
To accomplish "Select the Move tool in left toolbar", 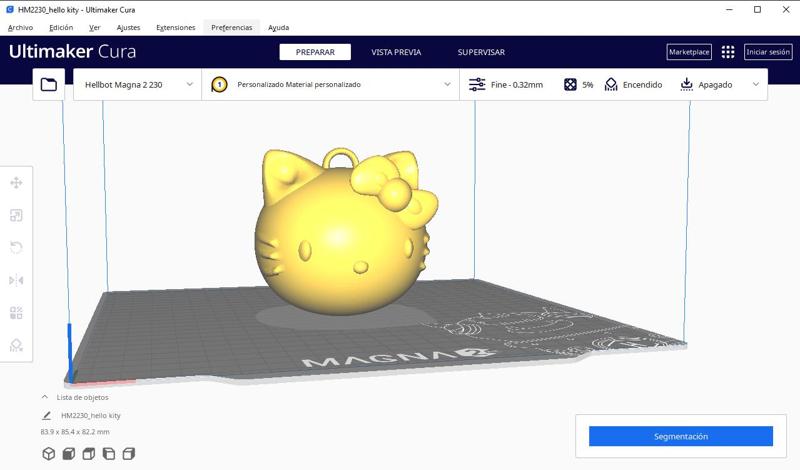I will [x=16, y=183].
